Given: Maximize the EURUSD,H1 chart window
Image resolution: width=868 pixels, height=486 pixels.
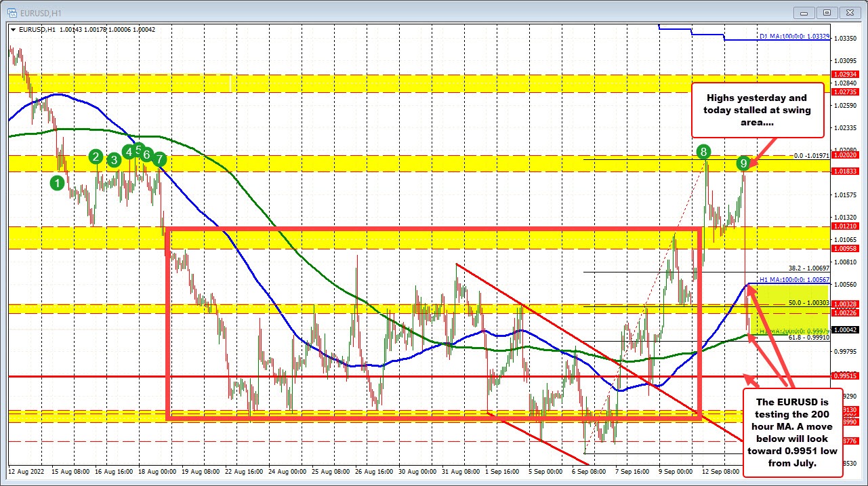Looking at the screenshot, I should tap(827, 12).
